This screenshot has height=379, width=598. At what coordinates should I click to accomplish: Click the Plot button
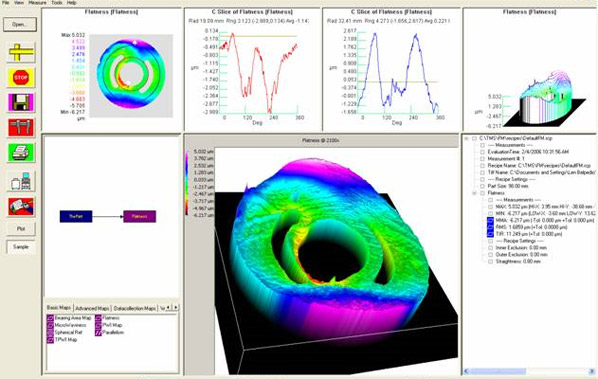21,229
